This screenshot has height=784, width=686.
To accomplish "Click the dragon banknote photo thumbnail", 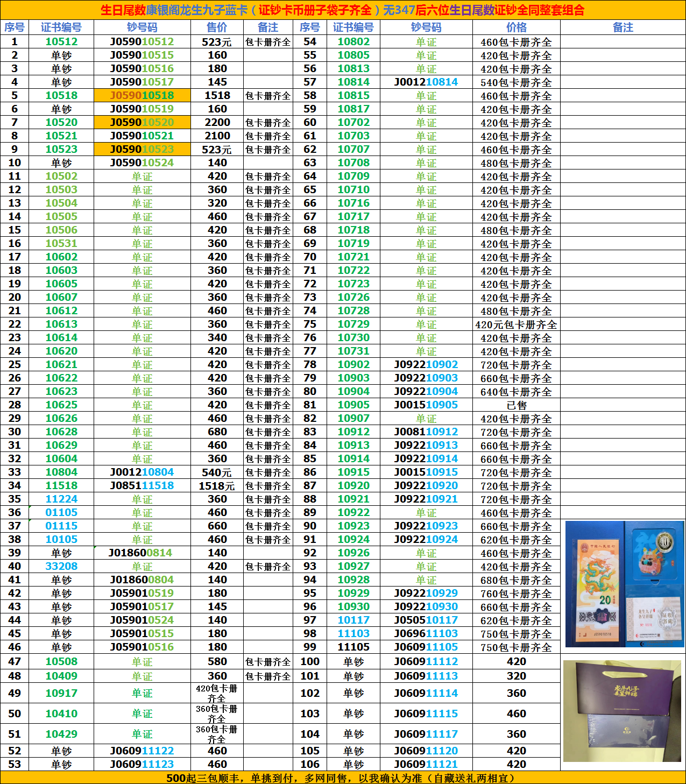I will (x=624, y=583).
